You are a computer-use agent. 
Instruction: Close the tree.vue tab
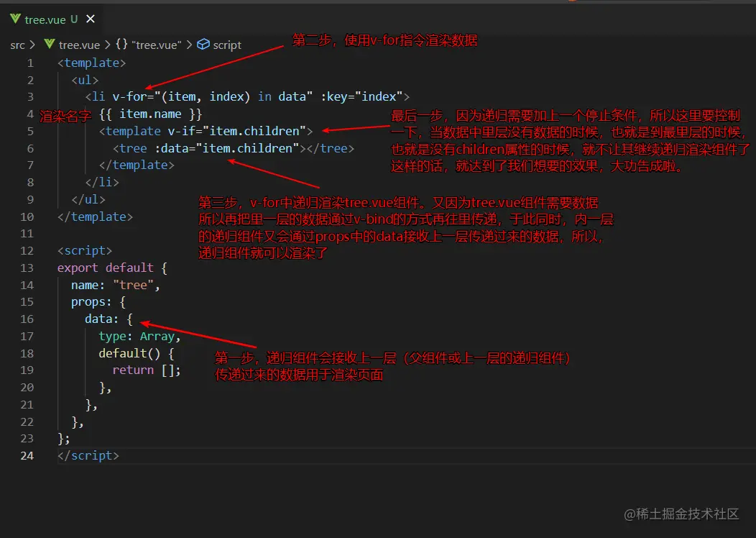[x=90, y=19]
